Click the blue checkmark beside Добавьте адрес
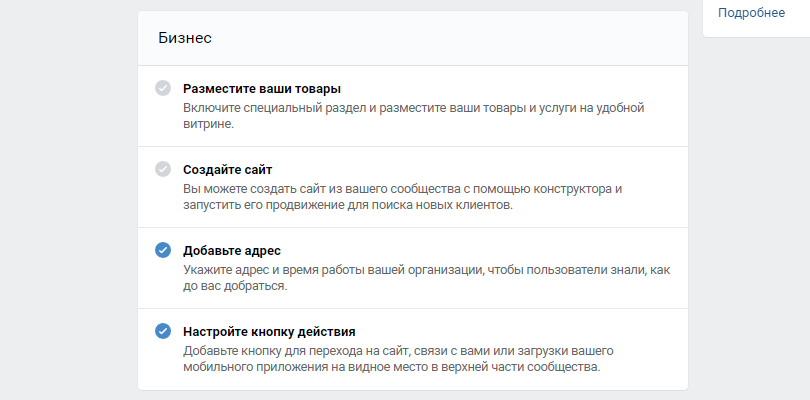 tap(163, 250)
